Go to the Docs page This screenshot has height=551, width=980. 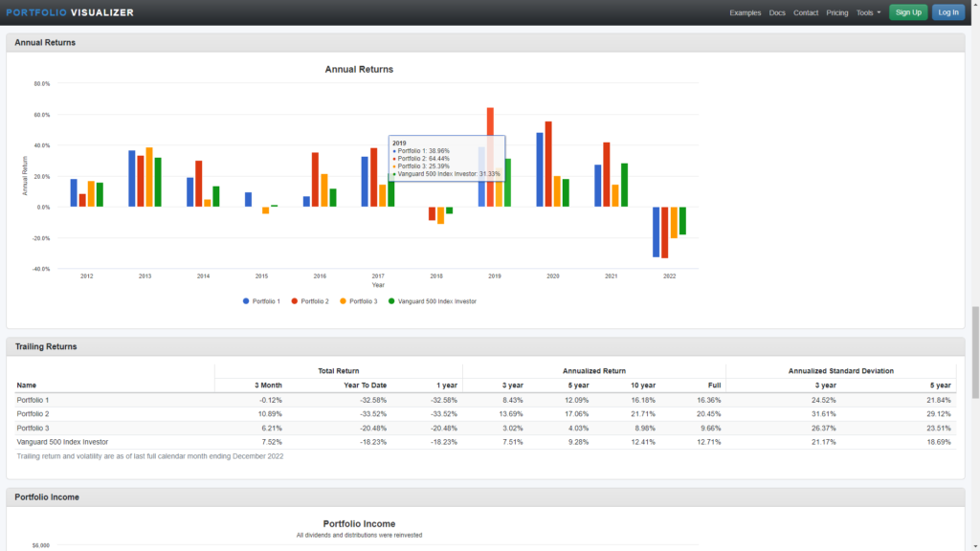[x=777, y=12]
